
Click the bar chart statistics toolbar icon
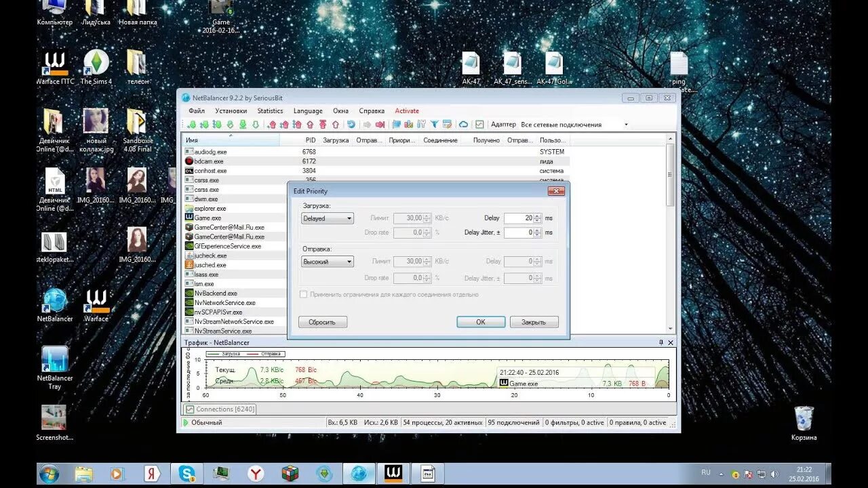[x=410, y=125]
